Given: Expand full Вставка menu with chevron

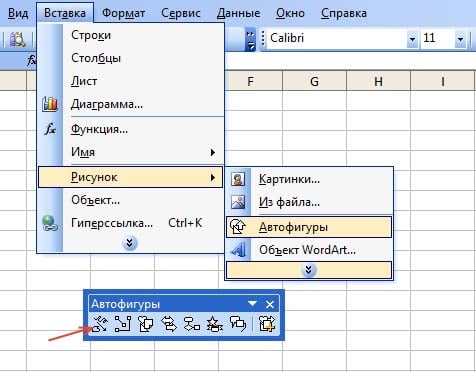Looking at the screenshot, I should [x=130, y=244].
